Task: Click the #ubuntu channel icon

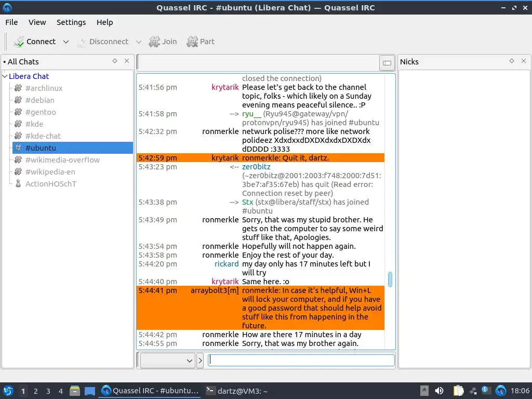Action: click(x=18, y=148)
